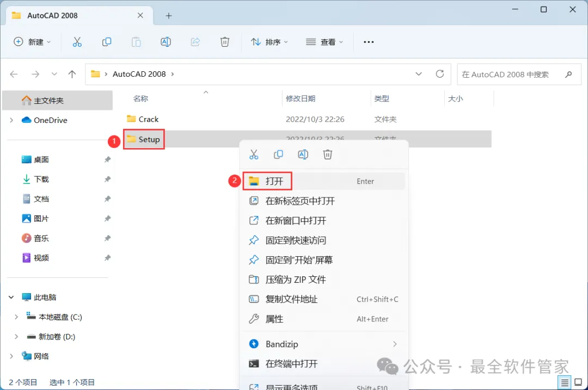Click the Cut icon in the toolbar
Image resolution: width=588 pixels, height=390 pixels.
click(77, 42)
